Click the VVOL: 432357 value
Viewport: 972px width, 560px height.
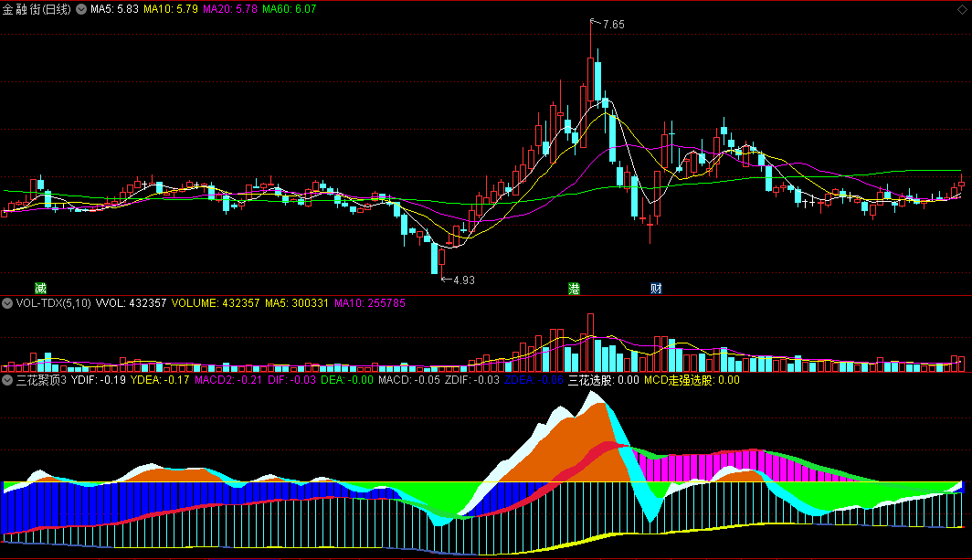tap(131, 303)
